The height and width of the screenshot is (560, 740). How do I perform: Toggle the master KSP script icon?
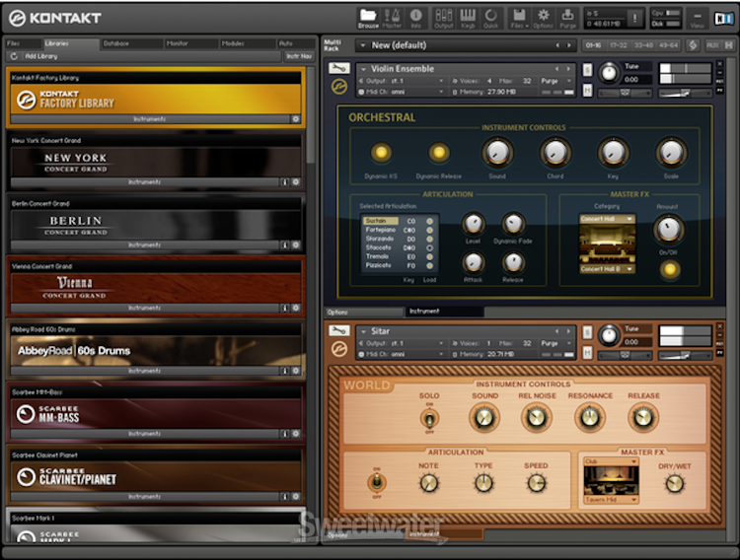click(x=693, y=45)
